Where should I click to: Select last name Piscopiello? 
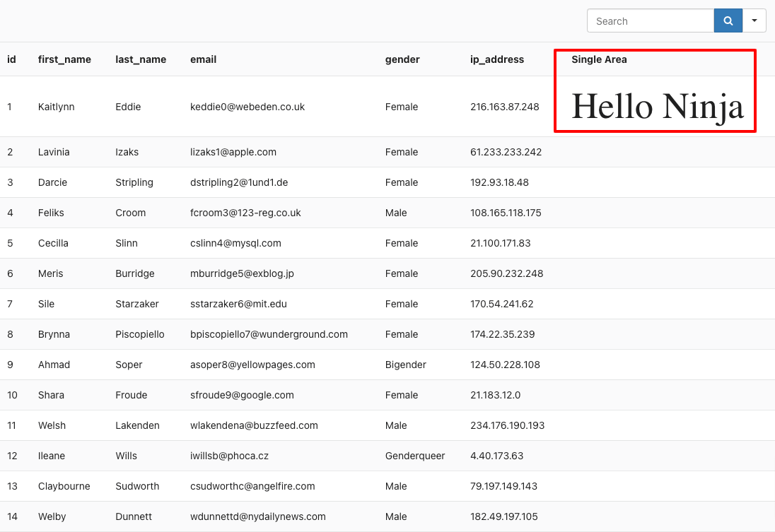140,334
